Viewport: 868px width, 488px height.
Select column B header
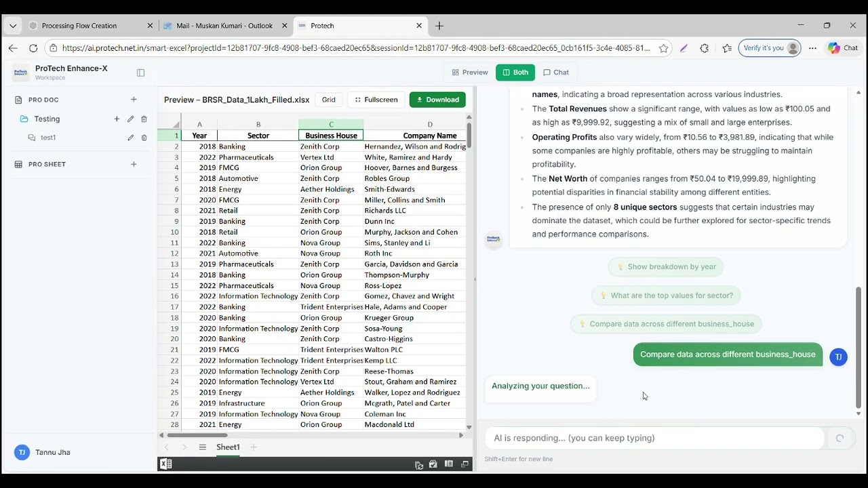(258, 124)
